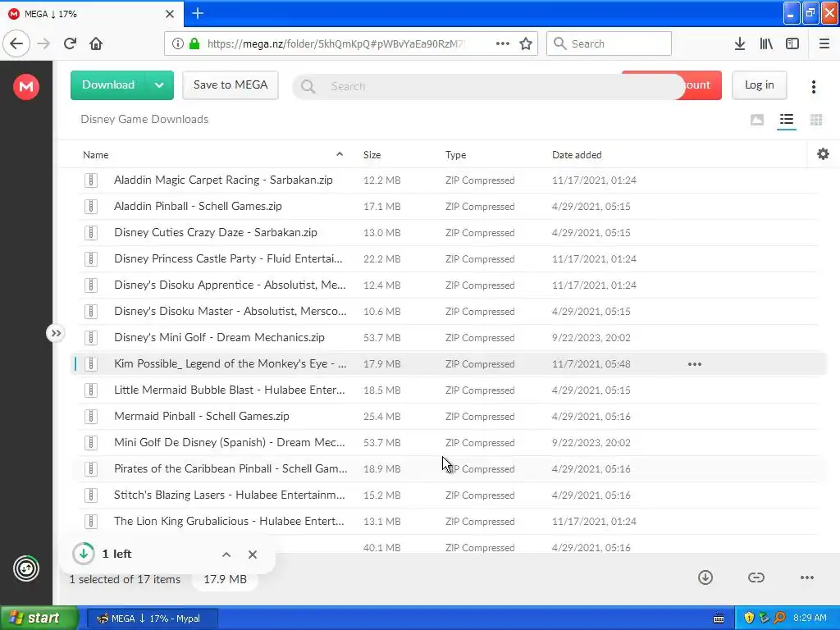Open the Windows start button
This screenshot has width=840, height=630.
click(x=39, y=618)
